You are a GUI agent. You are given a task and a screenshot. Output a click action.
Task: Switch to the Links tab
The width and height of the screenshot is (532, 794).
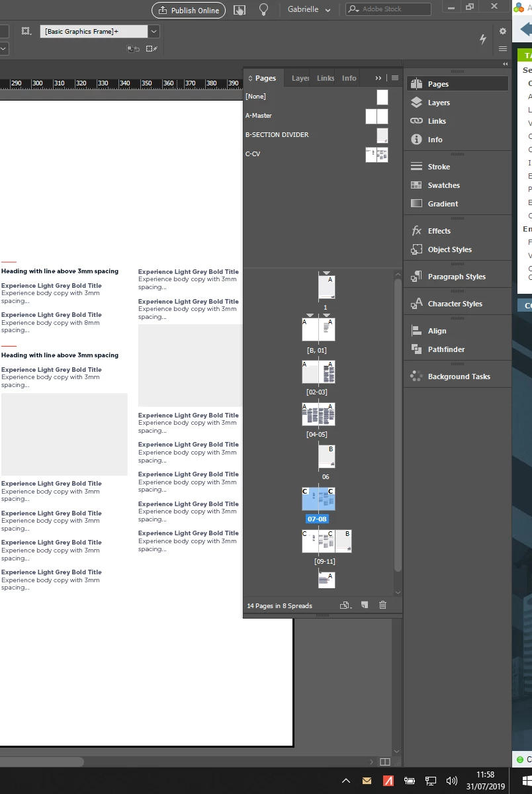pyautogui.click(x=326, y=78)
